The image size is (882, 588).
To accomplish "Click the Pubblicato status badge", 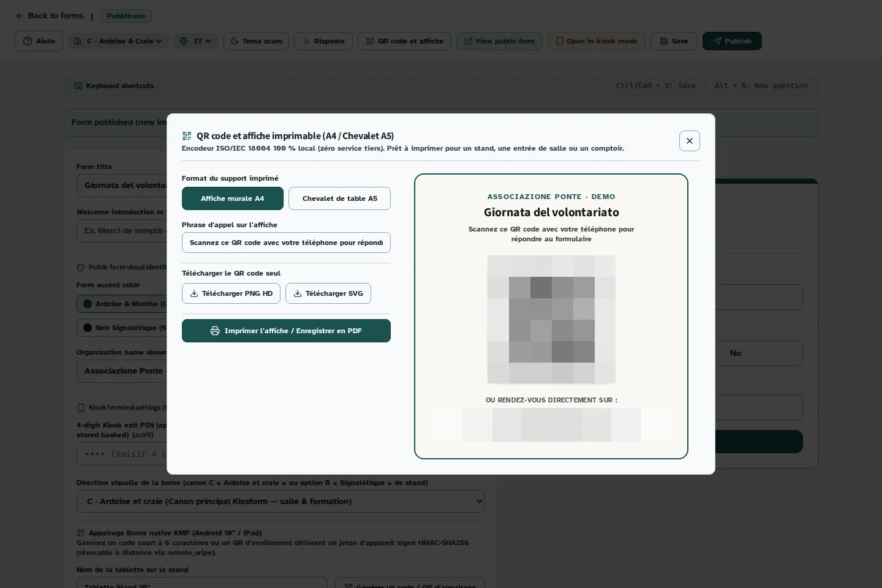I will [x=126, y=16].
